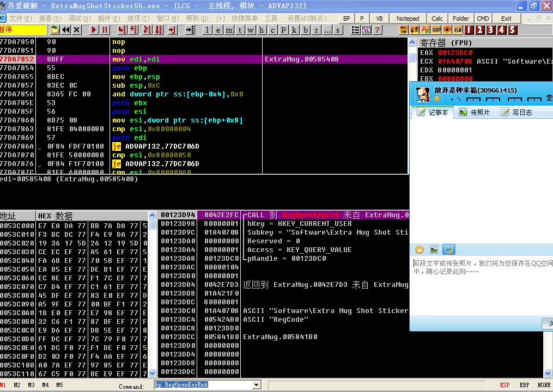Click the picture insert icon in QQ popup
Image resolution: width=553 pixels, height=392 pixels.
tap(434, 249)
